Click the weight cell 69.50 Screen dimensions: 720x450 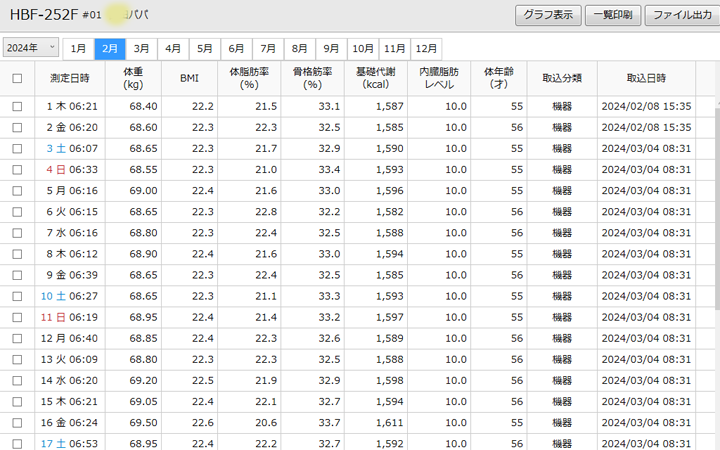click(x=142, y=423)
